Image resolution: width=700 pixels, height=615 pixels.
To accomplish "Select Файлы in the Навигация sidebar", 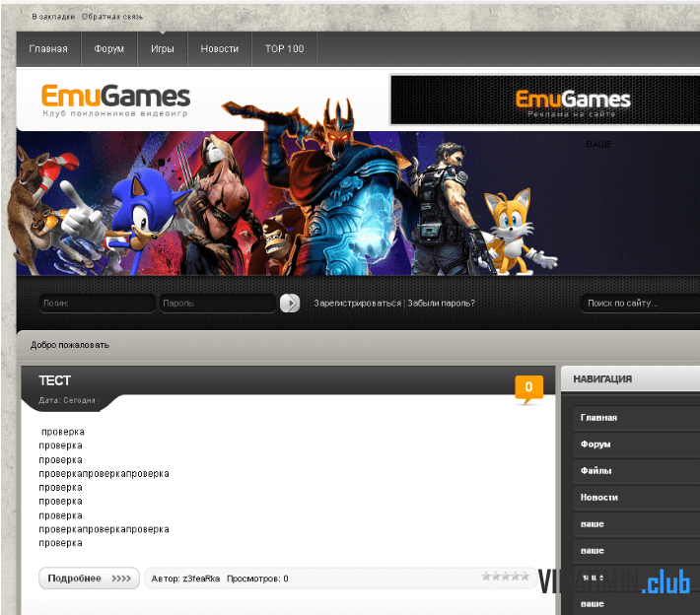I will (637, 471).
